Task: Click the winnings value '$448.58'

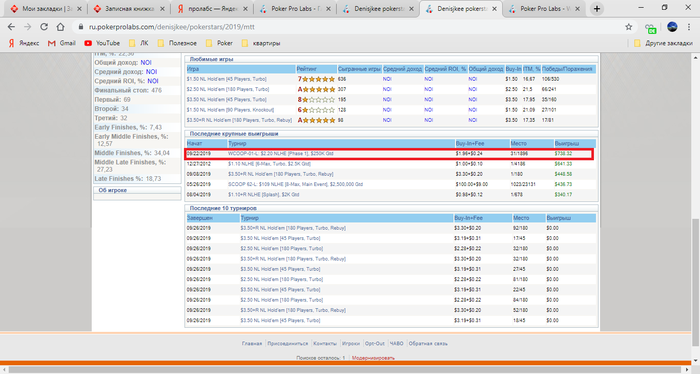Action: [x=563, y=174]
